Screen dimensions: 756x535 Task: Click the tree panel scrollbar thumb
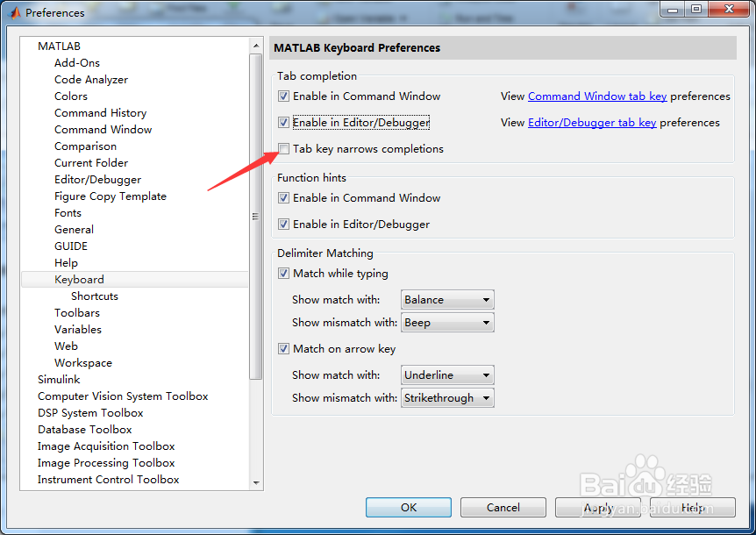tap(256, 217)
